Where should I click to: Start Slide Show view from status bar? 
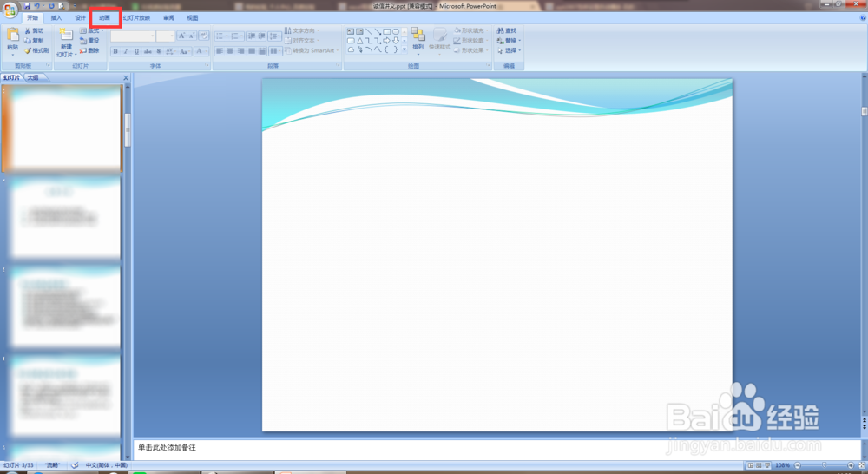[x=767, y=465]
